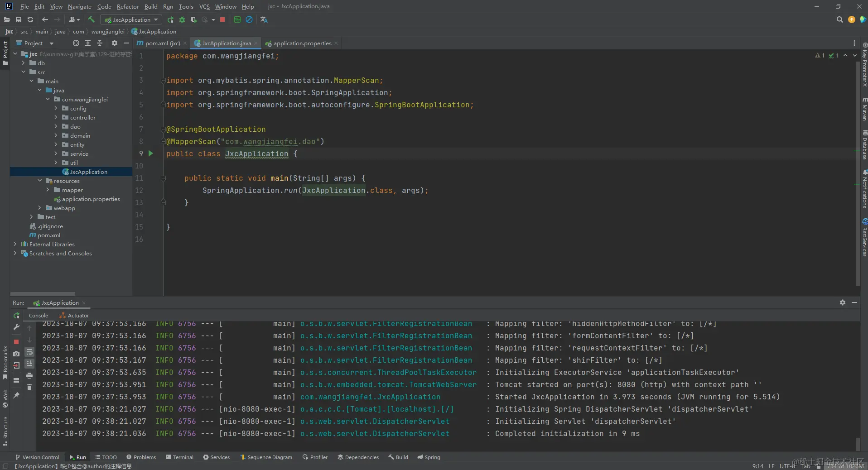Select pom.xml in project tree
Image resolution: width=868 pixels, height=470 pixels.
[48, 235]
